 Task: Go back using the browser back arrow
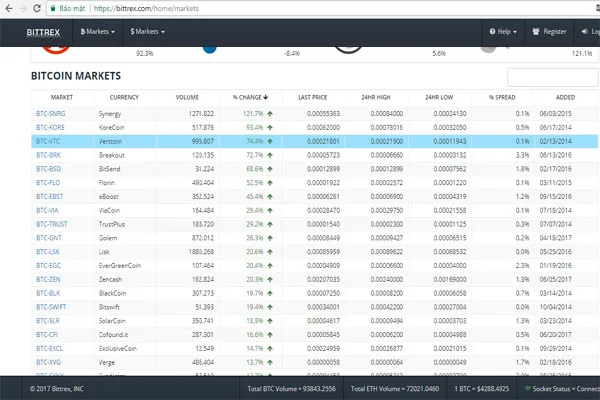[x=9, y=8]
